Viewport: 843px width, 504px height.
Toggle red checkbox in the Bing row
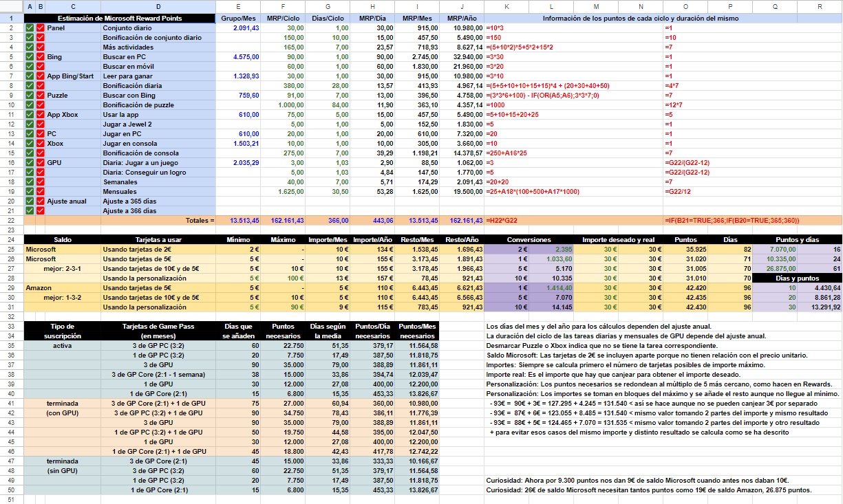coord(41,56)
